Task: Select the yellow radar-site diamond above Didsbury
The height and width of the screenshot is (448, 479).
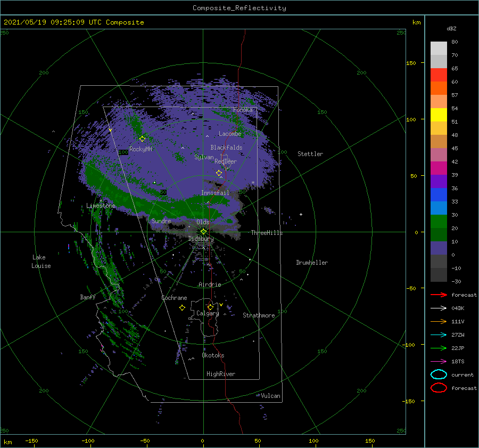Action: click(x=203, y=232)
